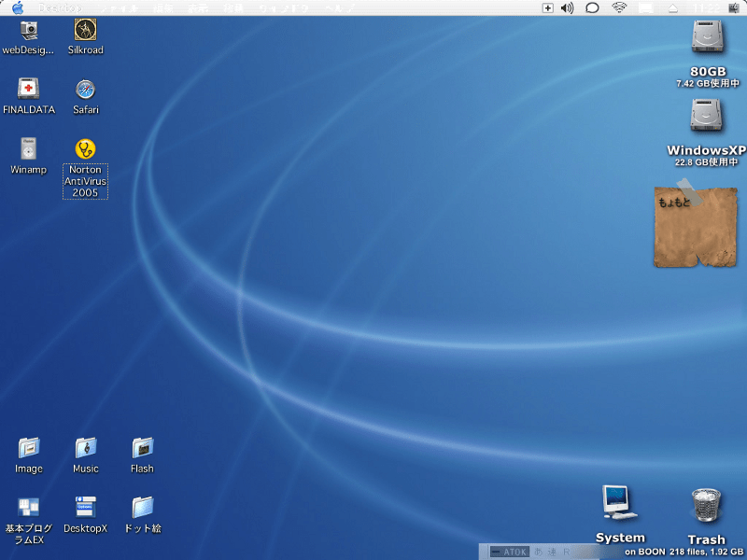
Task: Select Norton AntiVirus 2005 icon
Action: (x=86, y=149)
